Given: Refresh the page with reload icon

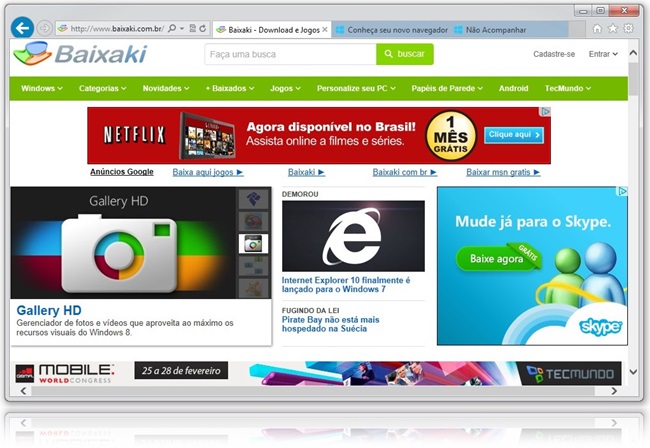Looking at the screenshot, I should (x=203, y=28).
